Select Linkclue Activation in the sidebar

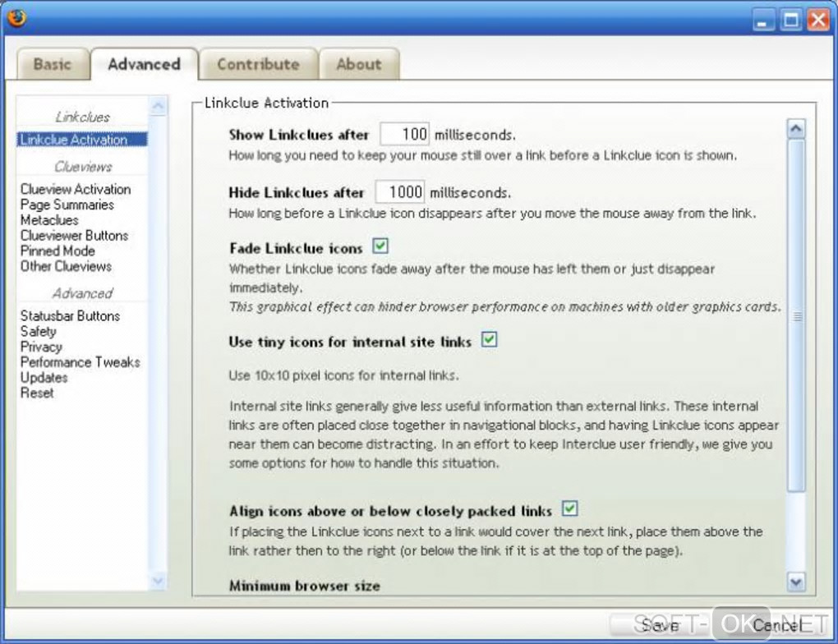point(82,140)
